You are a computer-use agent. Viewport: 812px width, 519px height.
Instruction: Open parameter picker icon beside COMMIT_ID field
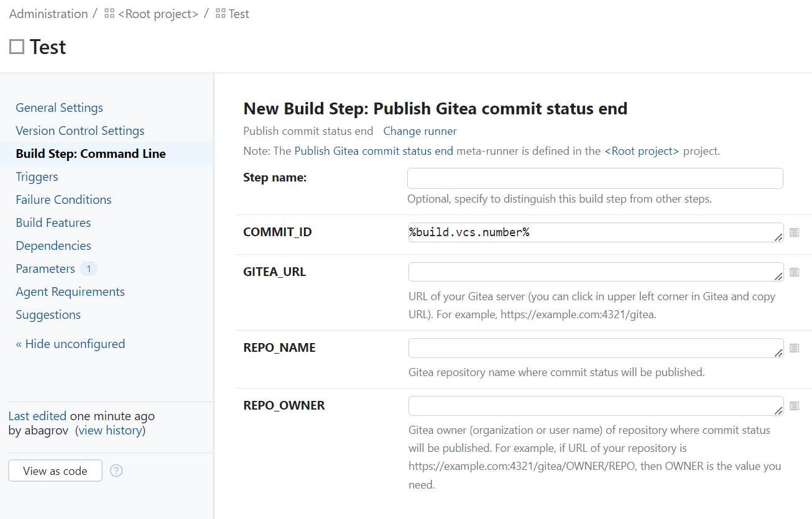(x=794, y=232)
